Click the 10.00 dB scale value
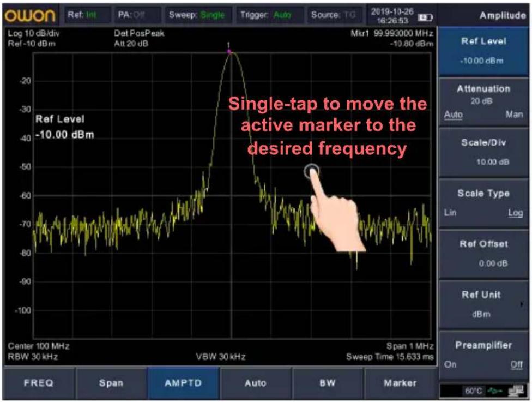The height and width of the screenshot is (402, 532). pyautogui.click(x=493, y=162)
